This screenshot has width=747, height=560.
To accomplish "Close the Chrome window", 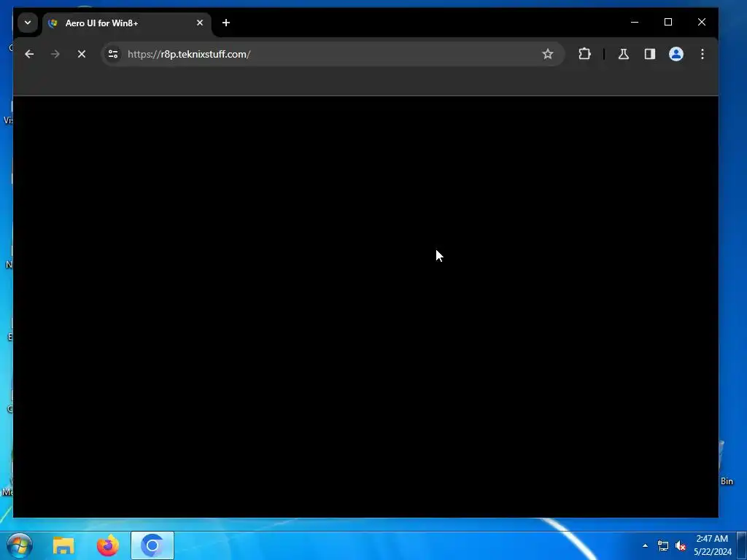I will pyautogui.click(x=701, y=22).
